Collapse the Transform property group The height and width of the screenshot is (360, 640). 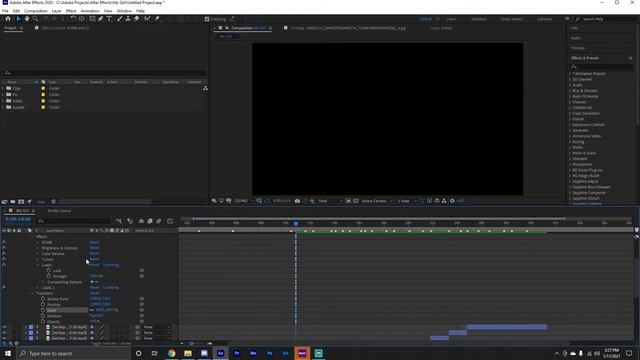coord(33,293)
